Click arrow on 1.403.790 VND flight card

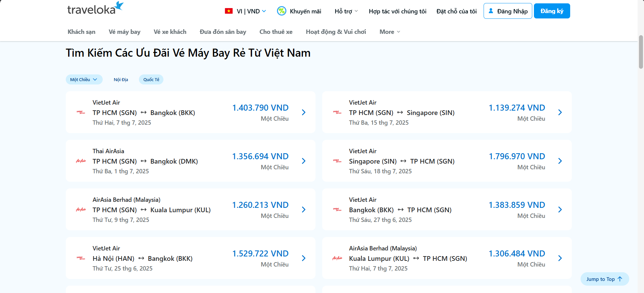coord(304,112)
